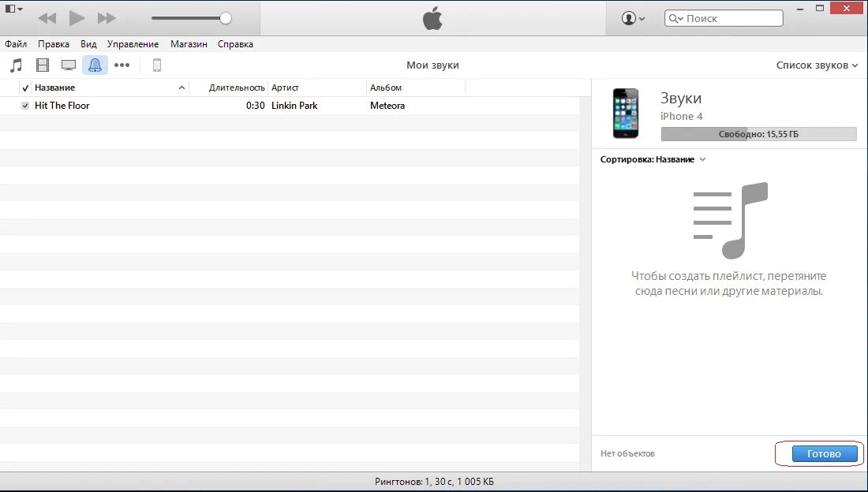
Task: Minimize the iTunes window
Action: tap(801, 9)
